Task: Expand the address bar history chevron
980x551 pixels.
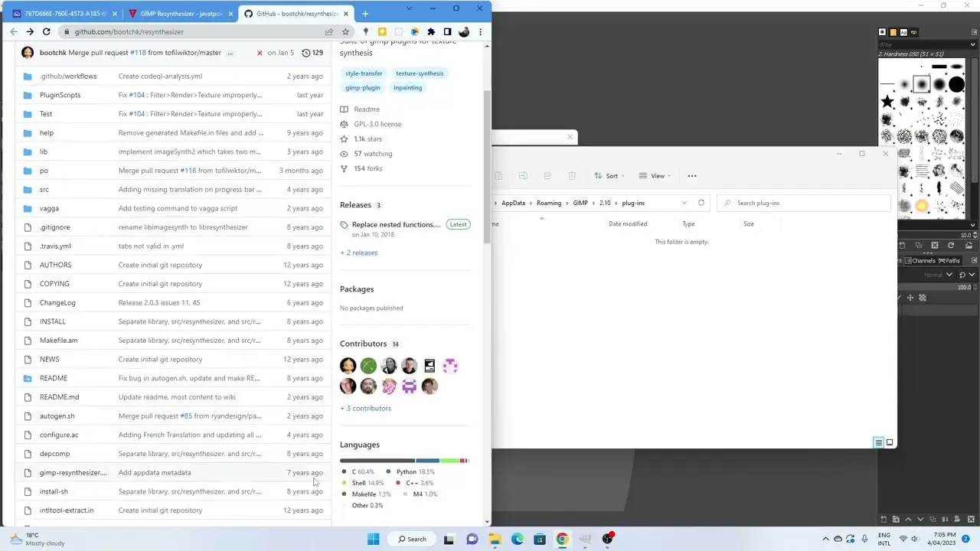Action: click(684, 203)
